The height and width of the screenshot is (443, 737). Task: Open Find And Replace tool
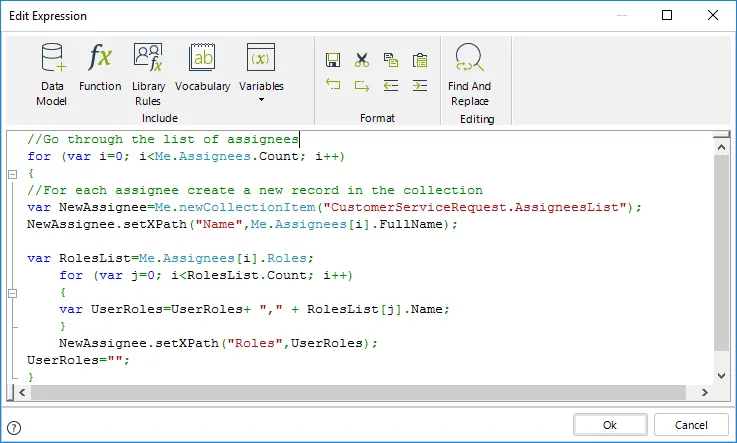pos(469,75)
